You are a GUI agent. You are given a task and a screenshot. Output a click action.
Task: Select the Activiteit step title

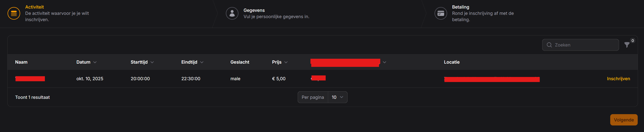35,7
